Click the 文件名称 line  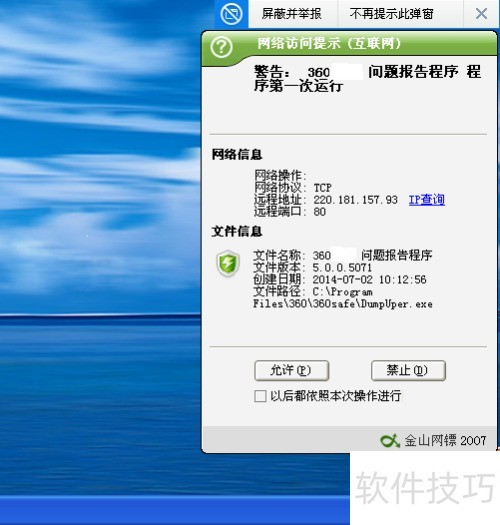click(343, 255)
